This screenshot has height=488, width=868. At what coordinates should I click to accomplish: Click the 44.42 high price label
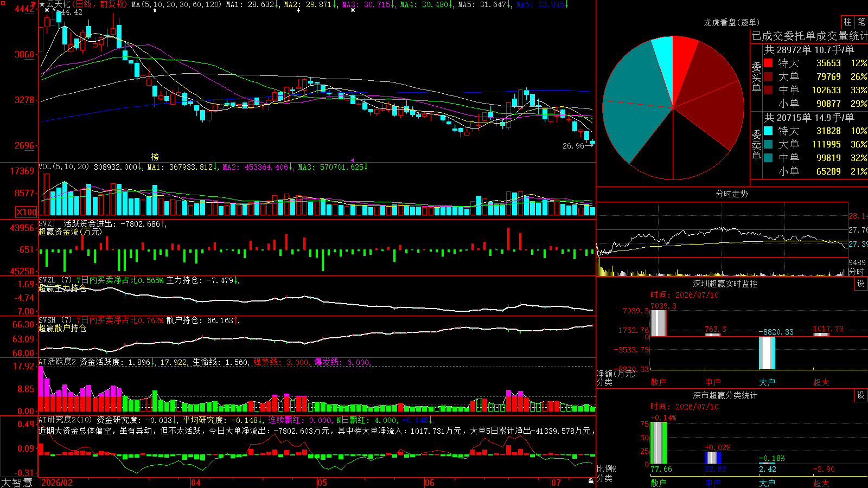tap(72, 12)
